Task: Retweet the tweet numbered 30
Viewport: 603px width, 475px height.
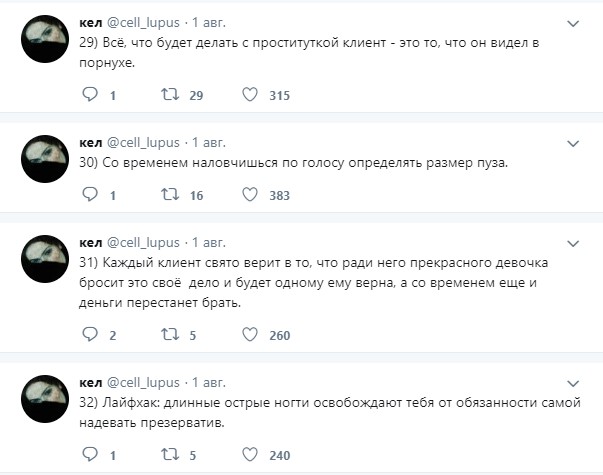Action: pos(171,195)
